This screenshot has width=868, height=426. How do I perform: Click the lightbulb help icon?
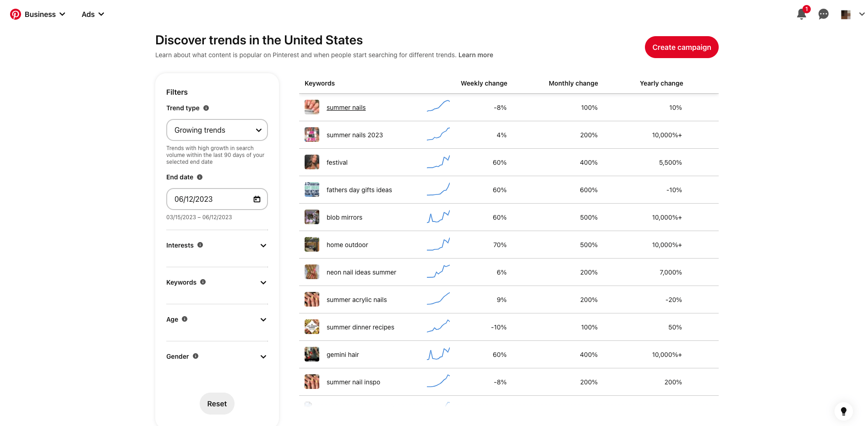click(x=843, y=411)
